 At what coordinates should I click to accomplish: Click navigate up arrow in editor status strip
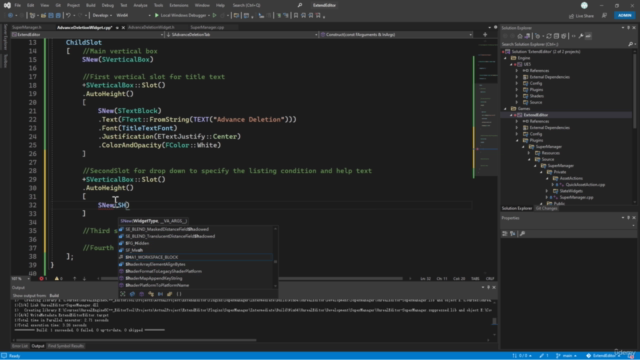[x=74, y=278]
